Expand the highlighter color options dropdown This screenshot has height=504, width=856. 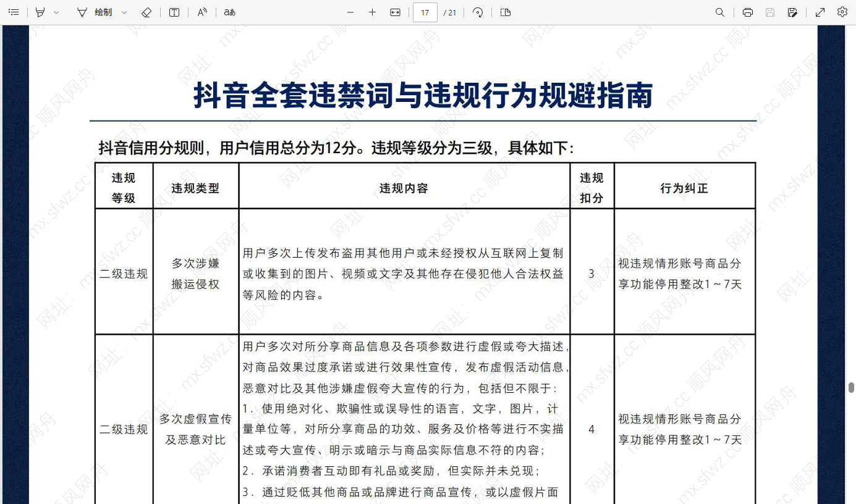point(57,12)
